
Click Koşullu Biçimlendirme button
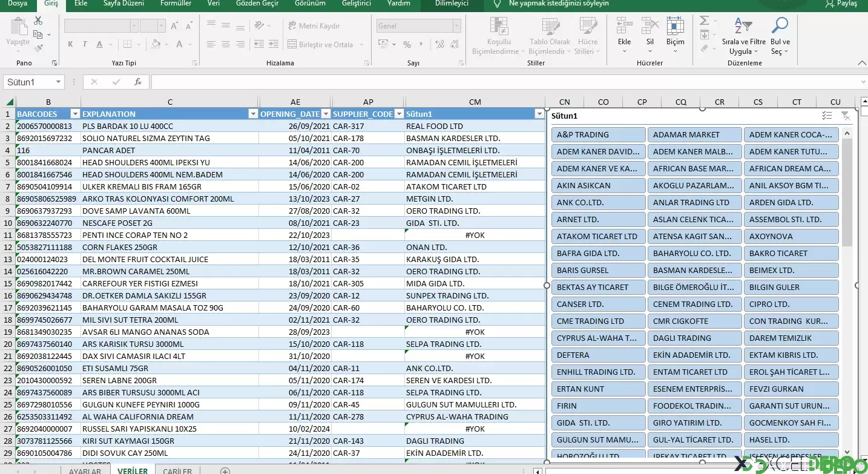(x=500, y=36)
